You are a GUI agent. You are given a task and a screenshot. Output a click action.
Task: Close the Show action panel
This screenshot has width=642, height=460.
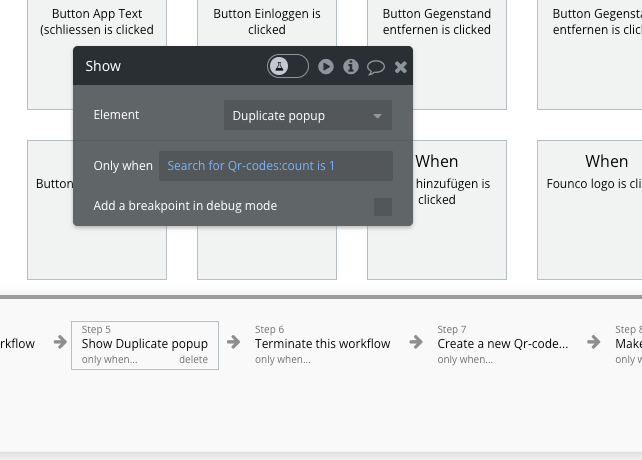pyautogui.click(x=401, y=67)
